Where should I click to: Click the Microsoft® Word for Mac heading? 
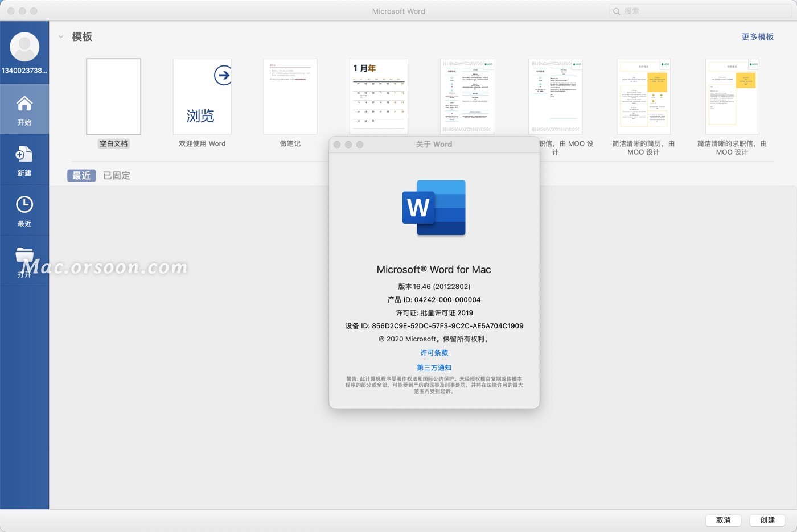[x=434, y=270]
